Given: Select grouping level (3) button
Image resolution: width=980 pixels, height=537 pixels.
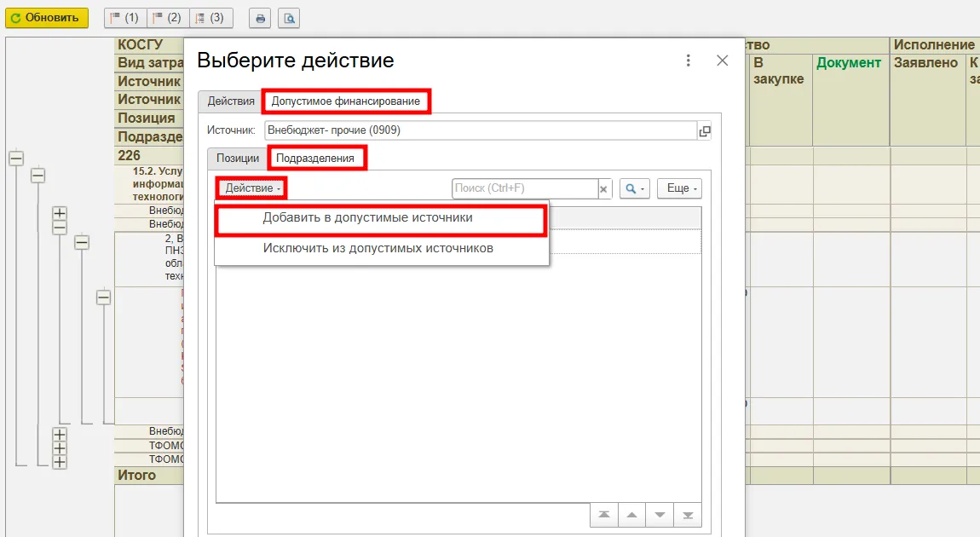Looking at the screenshot, I should pyautogui.click(x=210, y=18).
